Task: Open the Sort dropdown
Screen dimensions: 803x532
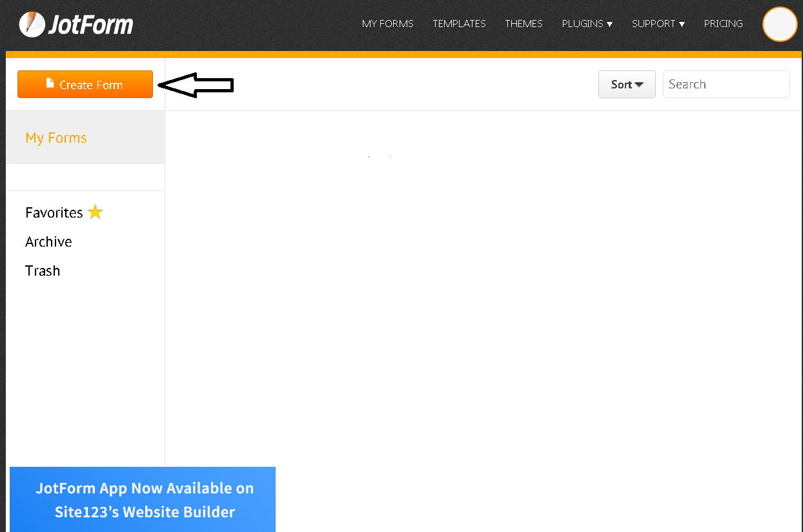Action: click(626, 84)
